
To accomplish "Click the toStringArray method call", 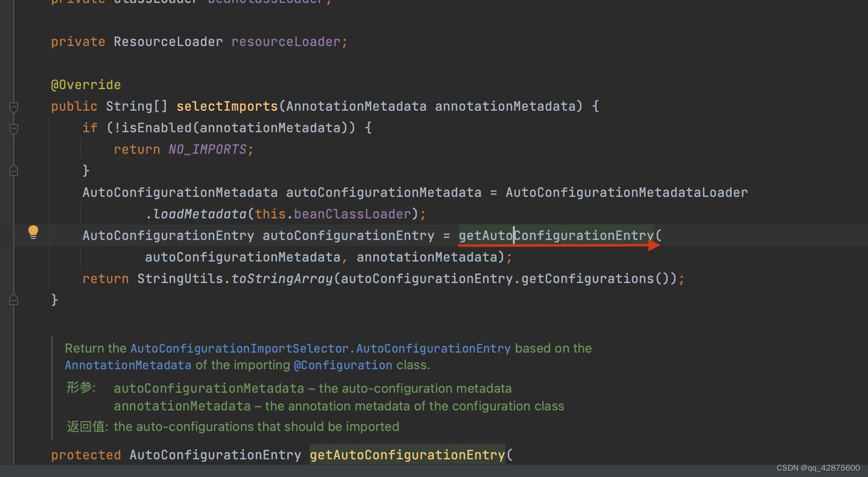I will click(282, 279).
